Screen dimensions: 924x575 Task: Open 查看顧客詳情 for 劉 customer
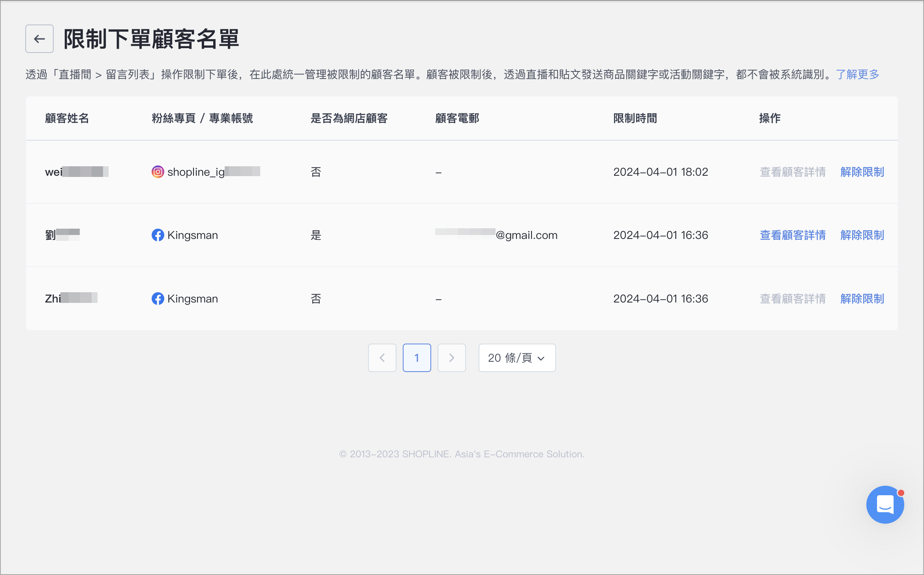coord(793,235)
